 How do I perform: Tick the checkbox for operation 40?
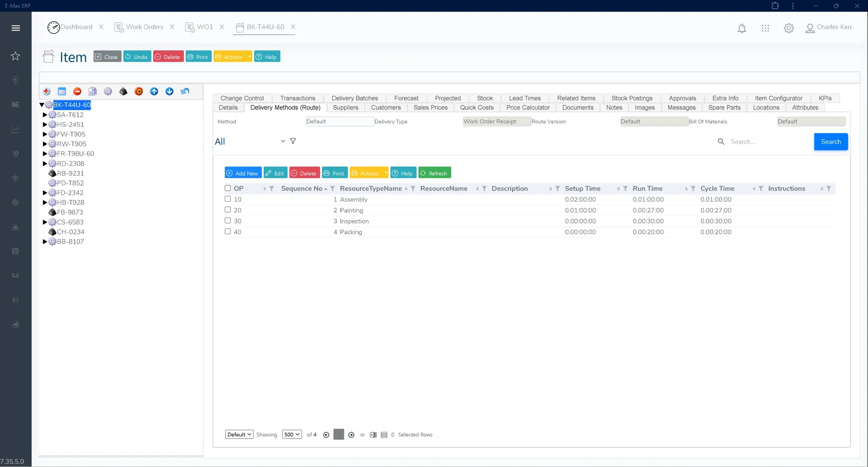click(x=228, y=232)
